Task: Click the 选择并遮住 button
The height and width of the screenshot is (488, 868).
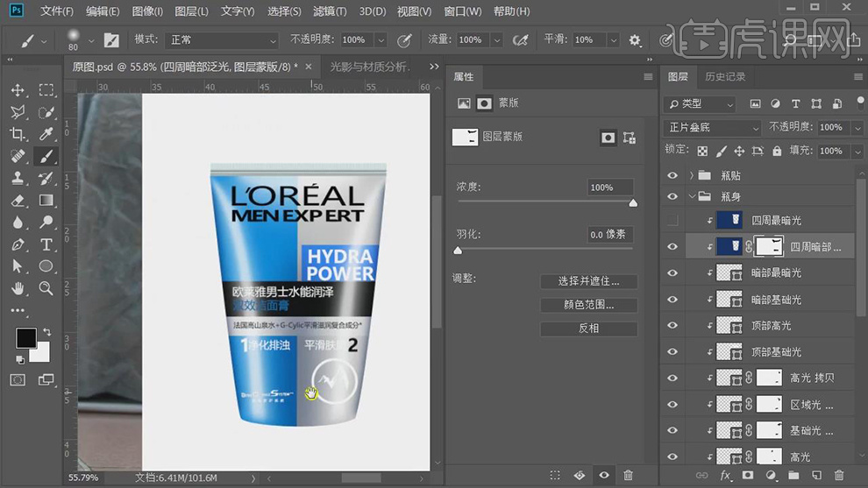Action: click(588, 281)
